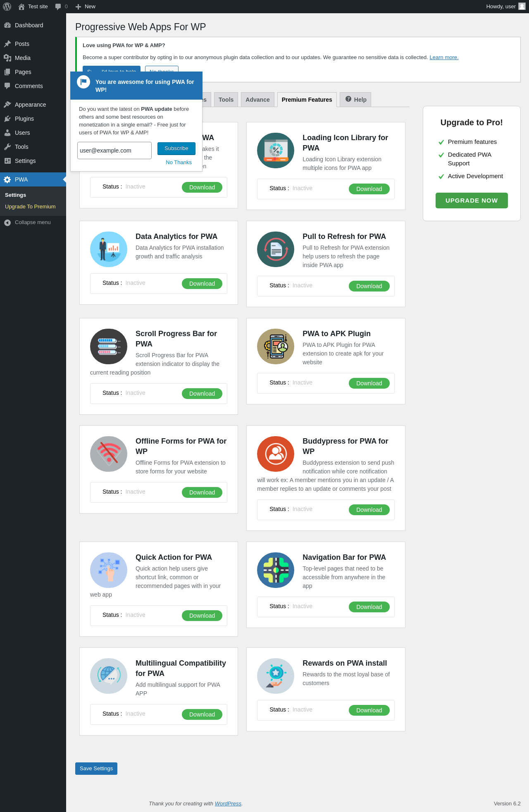Click the WordPress logo in admin bar

coord(7,7)
